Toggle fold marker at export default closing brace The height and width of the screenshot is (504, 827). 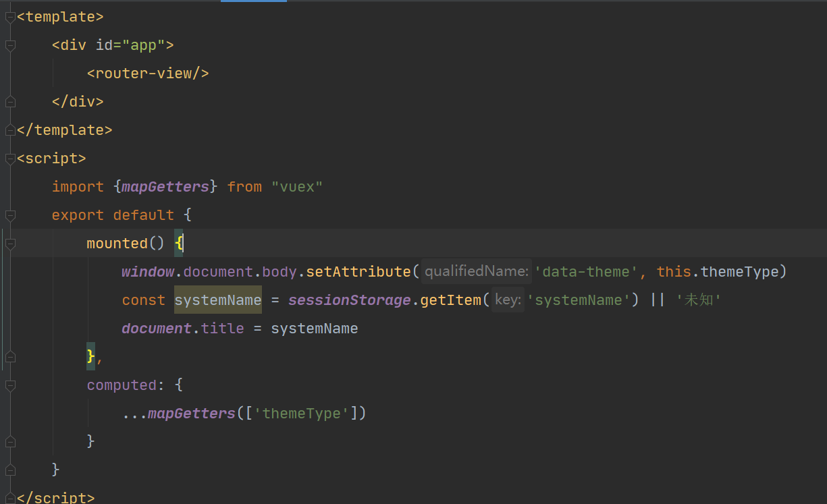point(10,470)
